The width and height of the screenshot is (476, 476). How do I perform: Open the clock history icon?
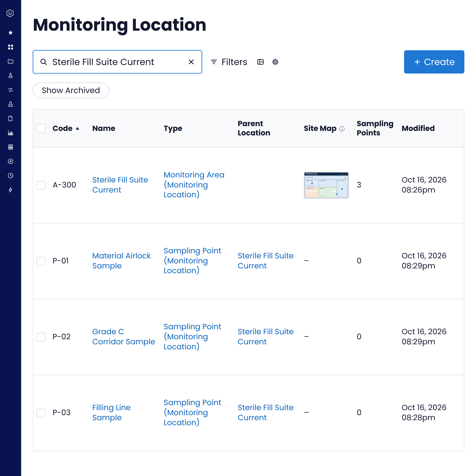[10, 176]
